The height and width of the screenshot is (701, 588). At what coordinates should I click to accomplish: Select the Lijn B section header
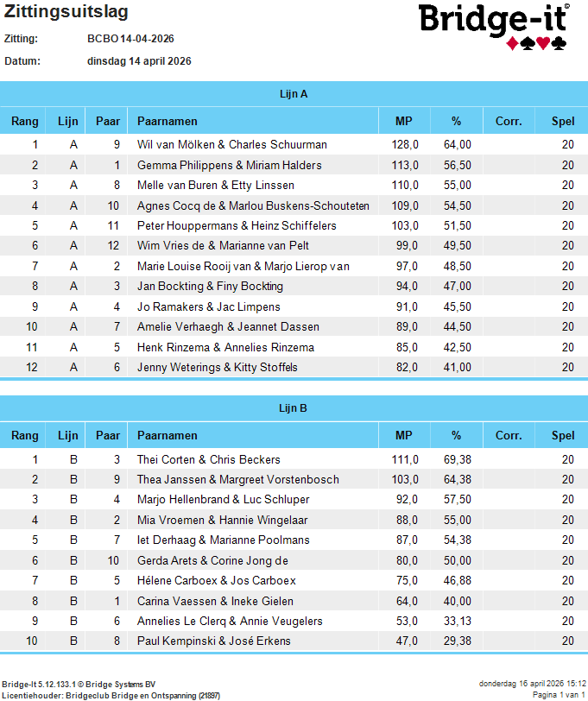coord(294,408)
